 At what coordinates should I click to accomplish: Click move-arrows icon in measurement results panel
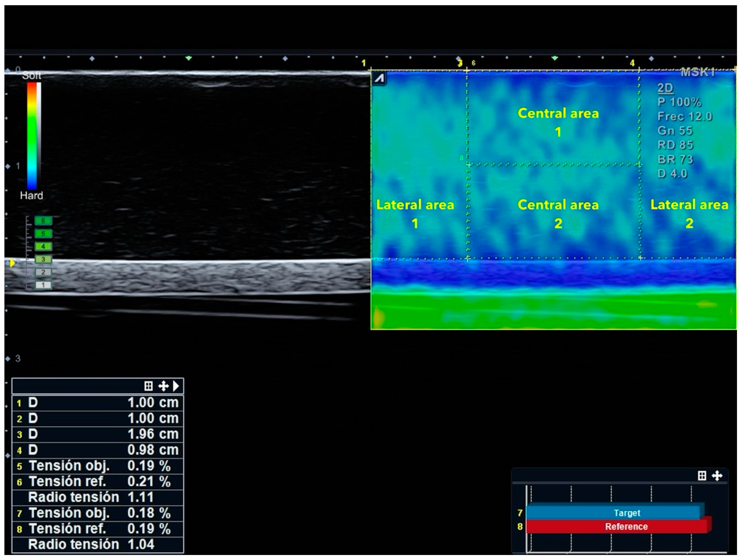tap(163, 386)
